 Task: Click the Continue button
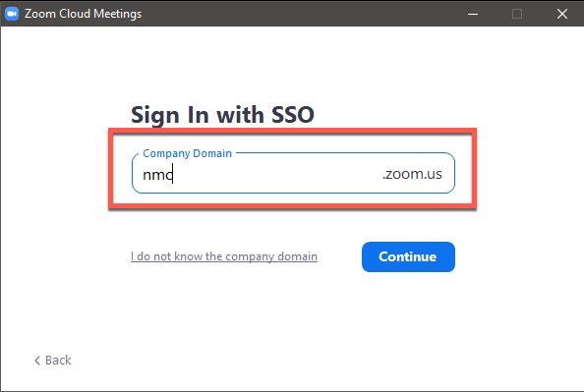pyautogui.click(x=408, y=256)
